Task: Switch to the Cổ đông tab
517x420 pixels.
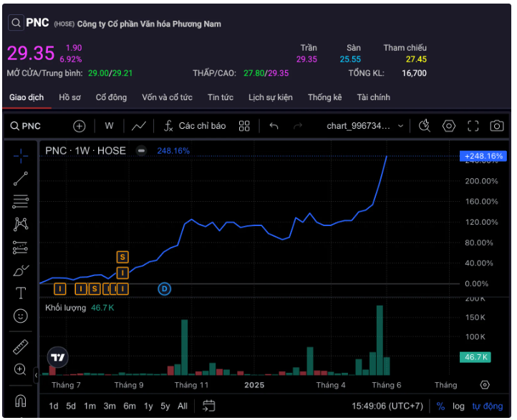Action: 111,97
